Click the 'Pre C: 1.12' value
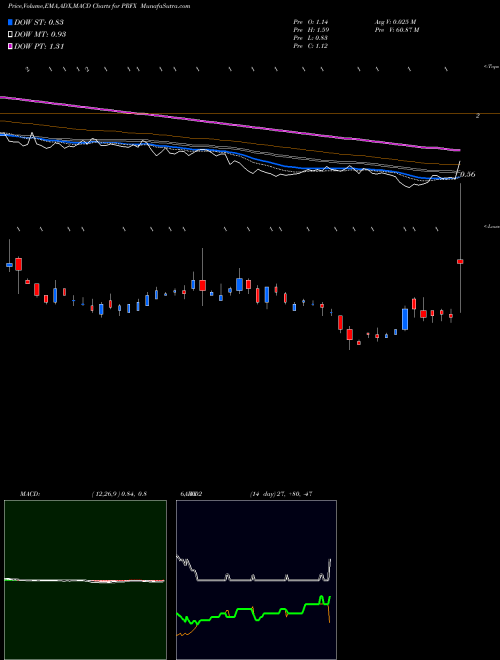Image resolution: width=500 pixels, height=660 pixels. coord(311,46)
